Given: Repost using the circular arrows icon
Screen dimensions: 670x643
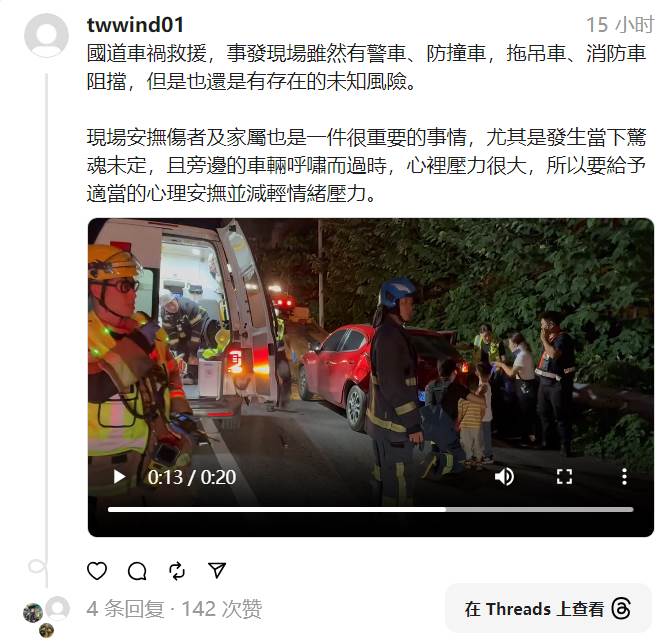Looking at the screenshot, I should coord(177,571).
